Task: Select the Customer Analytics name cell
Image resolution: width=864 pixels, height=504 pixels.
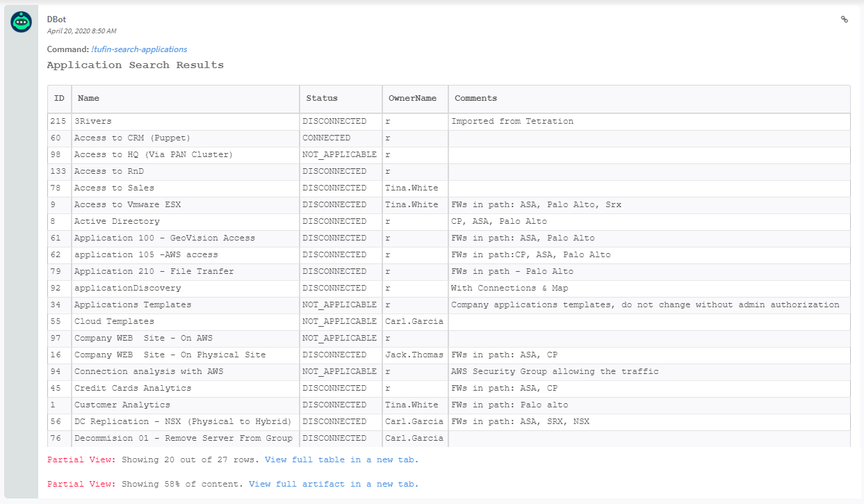Action: [122, 405]
